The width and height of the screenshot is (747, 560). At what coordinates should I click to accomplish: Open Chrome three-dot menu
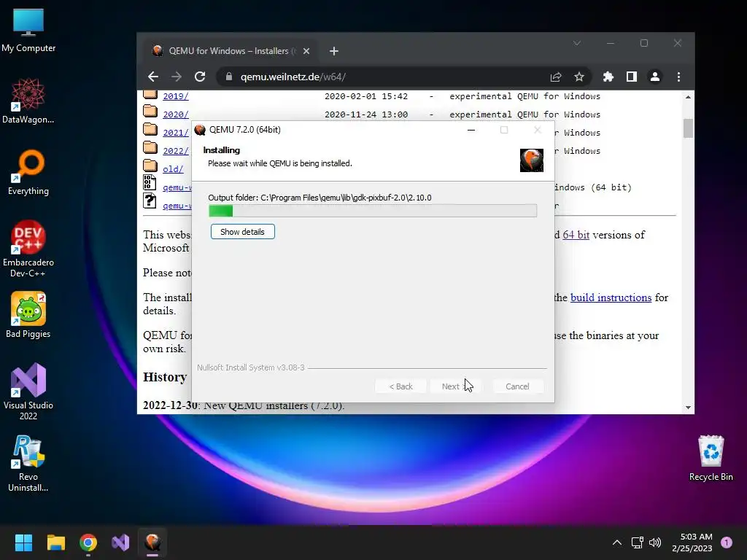pyautogui.click(x=679, y=77)
